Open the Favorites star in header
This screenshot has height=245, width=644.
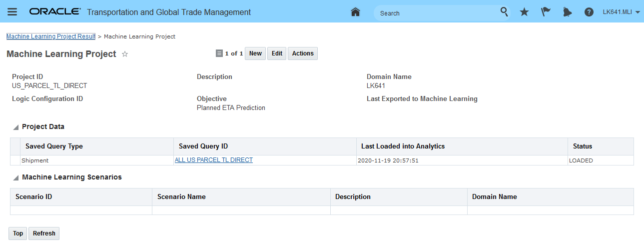tap(524, 12)
